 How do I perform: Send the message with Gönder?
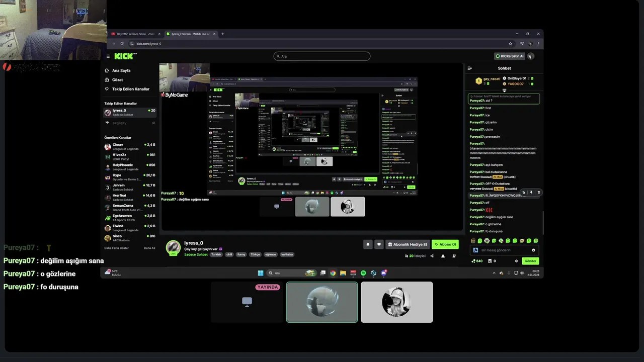531,261
